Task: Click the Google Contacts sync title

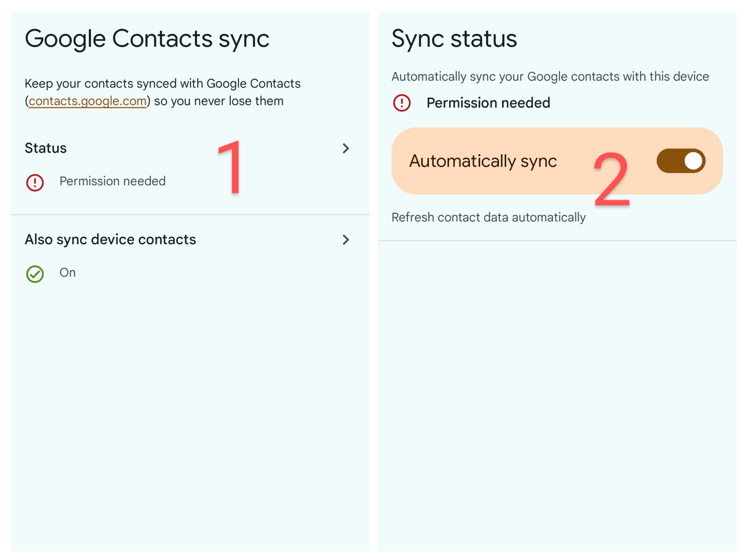Action: (x=147, y=39)
